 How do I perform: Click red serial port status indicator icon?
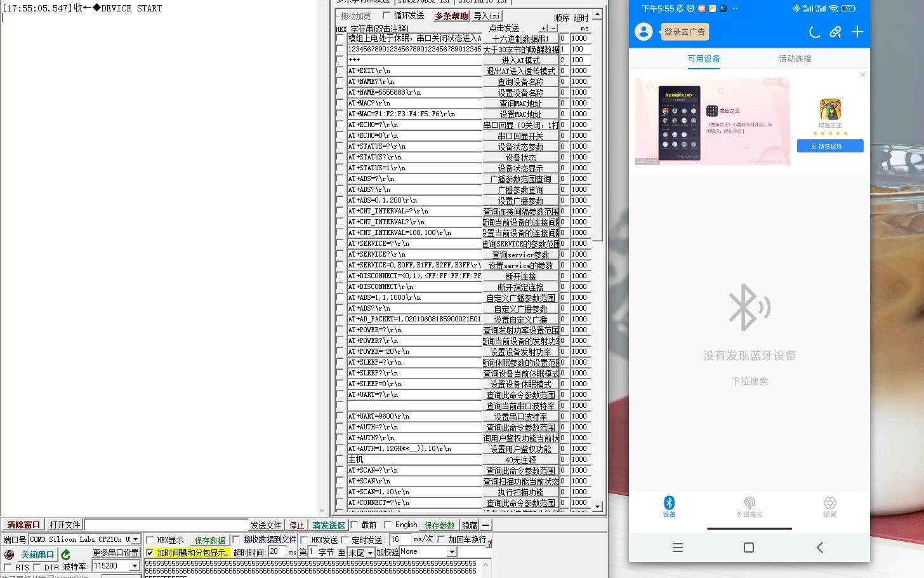point(9,554)
